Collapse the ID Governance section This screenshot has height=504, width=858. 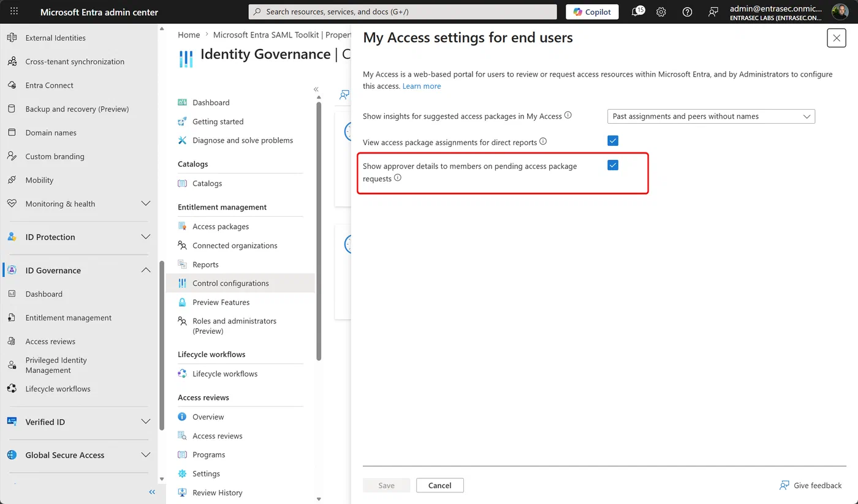pos(146,270)
